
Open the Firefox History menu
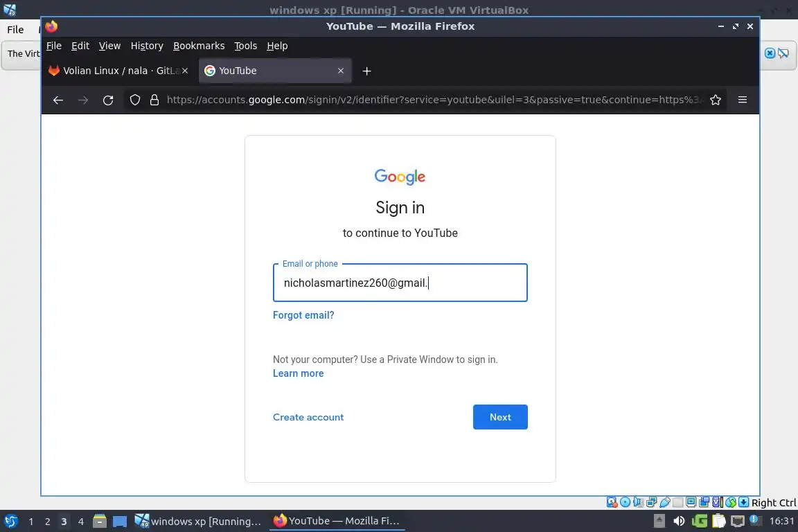pos(147,46)
